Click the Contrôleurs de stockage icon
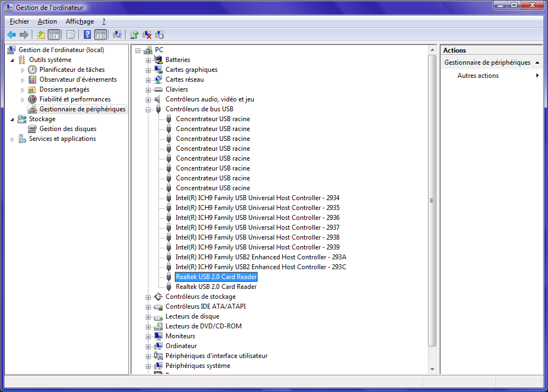Viewport: 548px width, 392px height. pyautogui.click(x=158, y=297)
